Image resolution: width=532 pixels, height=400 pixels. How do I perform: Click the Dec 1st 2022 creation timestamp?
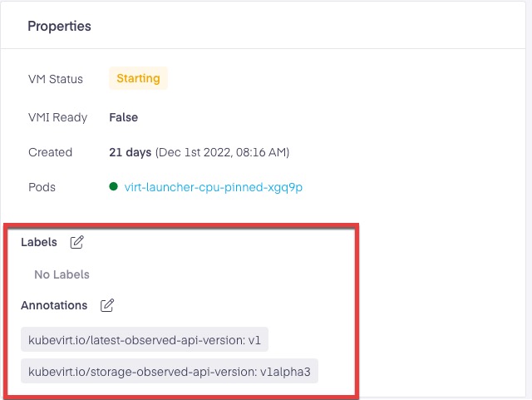point(222,152)
